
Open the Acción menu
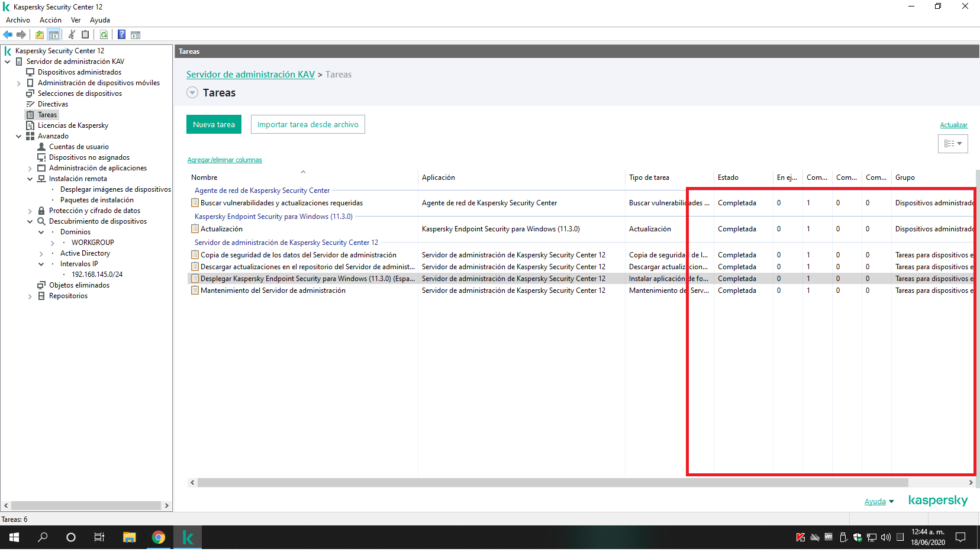(x=50, y=20)
